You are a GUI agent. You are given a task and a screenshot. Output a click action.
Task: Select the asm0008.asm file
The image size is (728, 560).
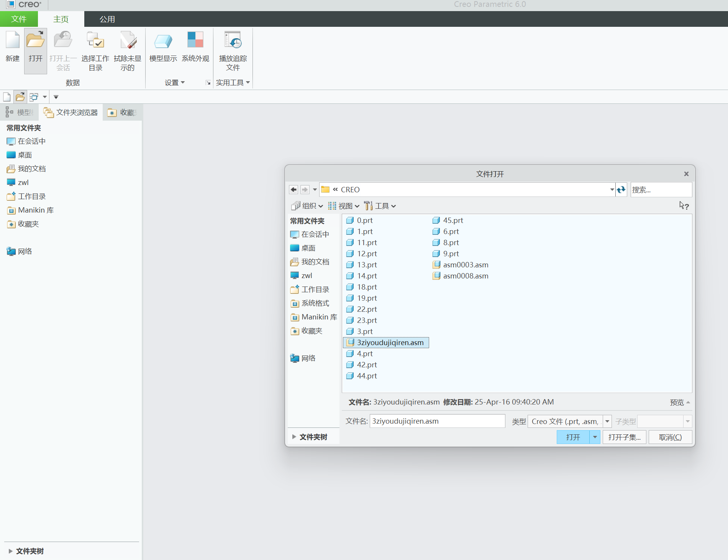[x=465, y=276]
